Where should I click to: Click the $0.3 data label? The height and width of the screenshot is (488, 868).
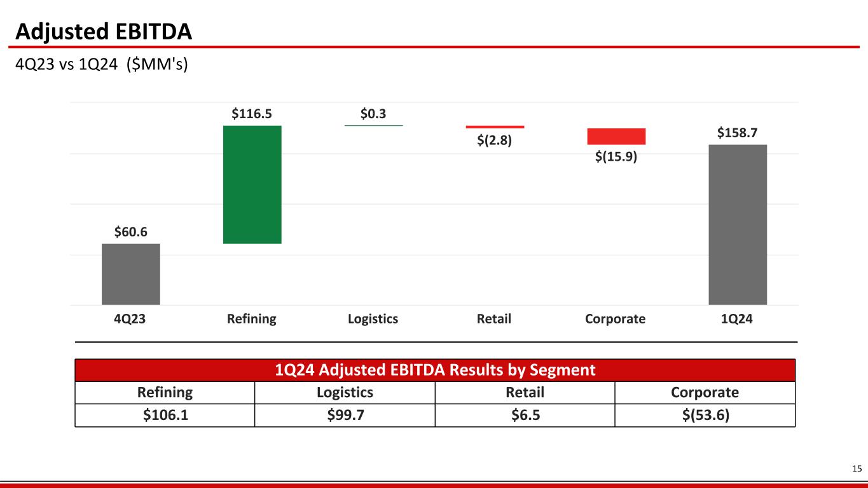pos(373,114)
